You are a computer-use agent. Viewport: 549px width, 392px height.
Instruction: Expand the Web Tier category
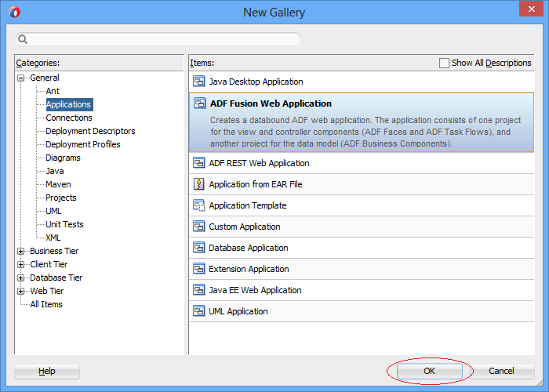coord(21,291)
